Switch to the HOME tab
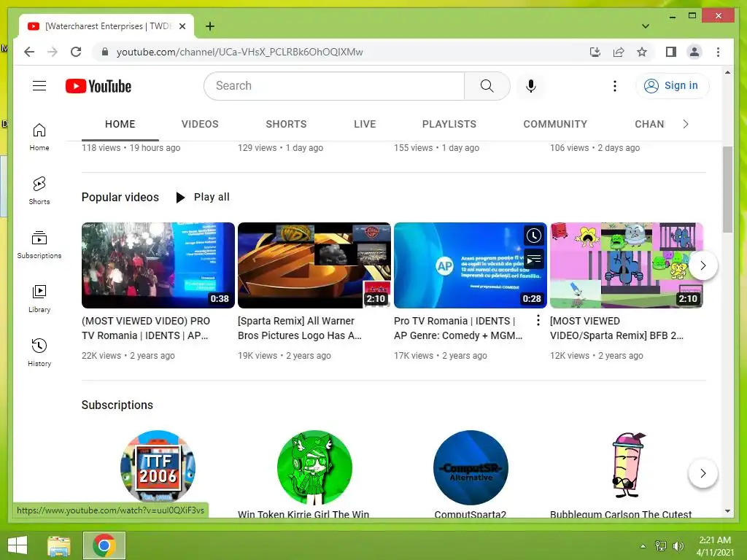Image resolution: width=747 pixels, height=560 pixels. pyautogui.click(x=120, y=124)
